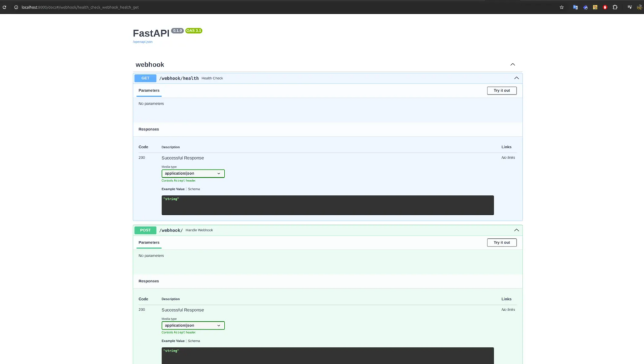
Task: Click Try it out for POST /webhook/
Action: [x=501, y=243]
